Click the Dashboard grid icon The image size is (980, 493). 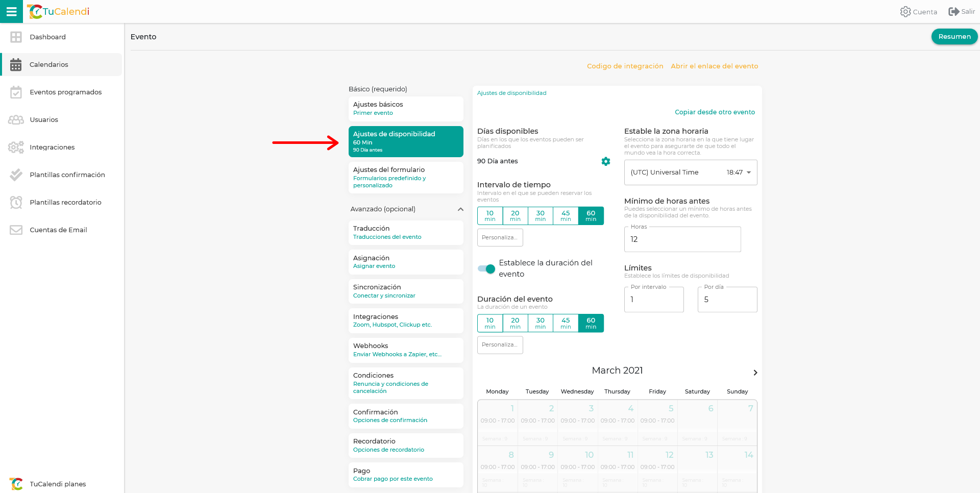click(16, 37)
